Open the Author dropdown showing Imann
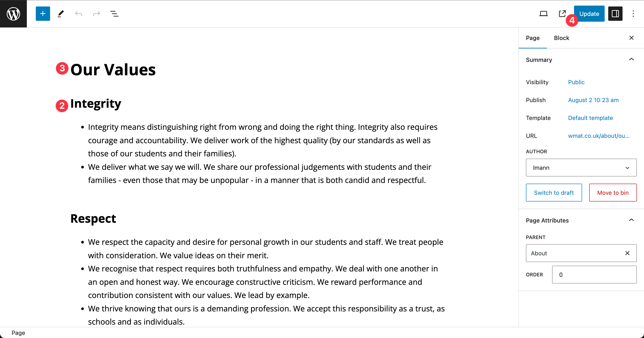 click(x=581, y=168)
